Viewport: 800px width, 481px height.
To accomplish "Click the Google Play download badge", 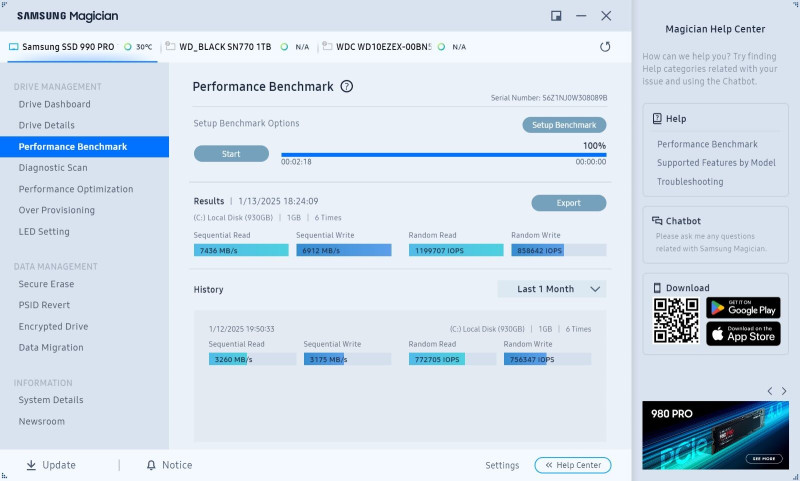I will [x=743, y=308].
